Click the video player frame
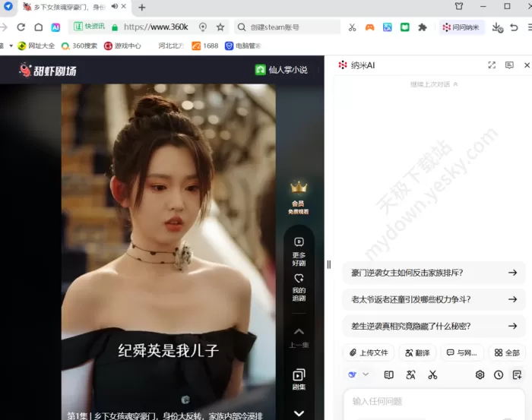Screen dimensions: 532x420 [x=169, y=252]
